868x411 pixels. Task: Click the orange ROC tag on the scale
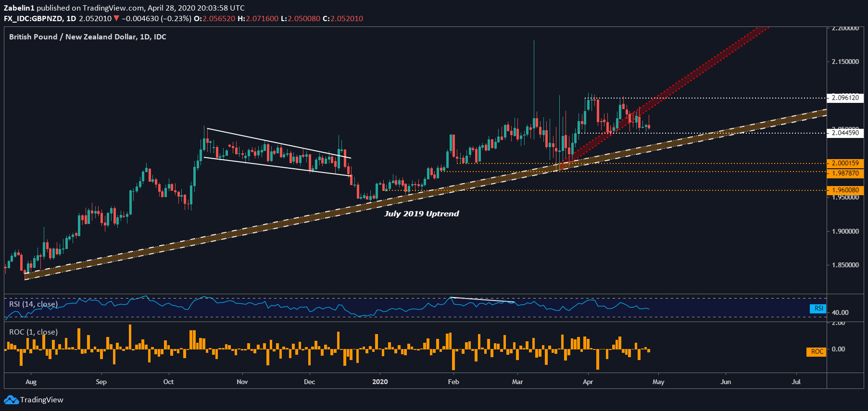click(817, 352)
